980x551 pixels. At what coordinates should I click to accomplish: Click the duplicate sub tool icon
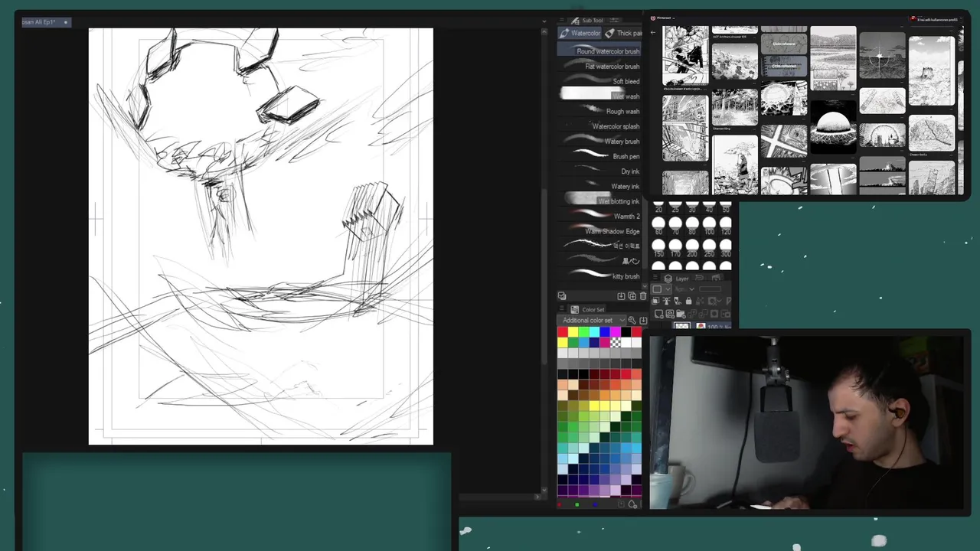point(632,296)
